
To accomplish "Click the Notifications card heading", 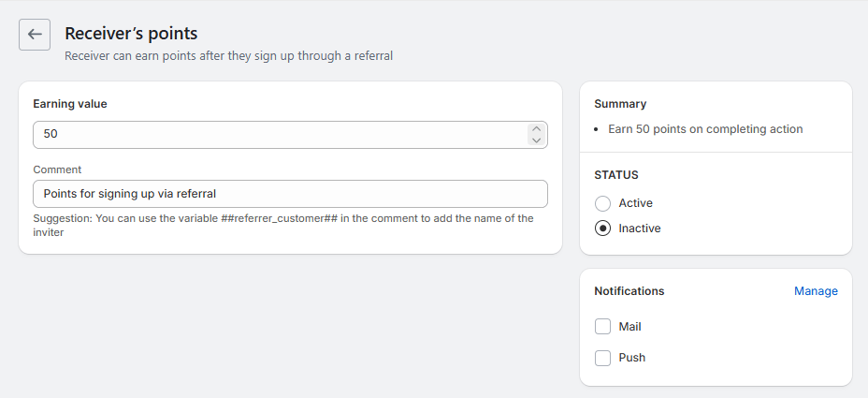I will coord(629,291).
